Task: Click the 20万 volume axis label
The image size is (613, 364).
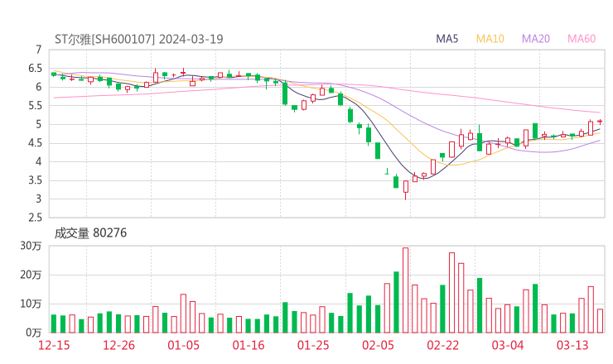Action: click(x=31, y=275)
